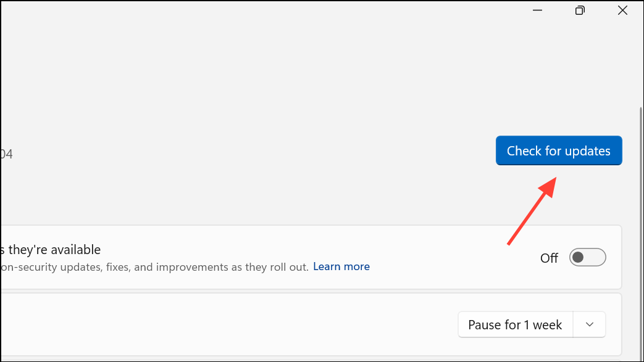Minimize the Settings window

pos(537,10)
